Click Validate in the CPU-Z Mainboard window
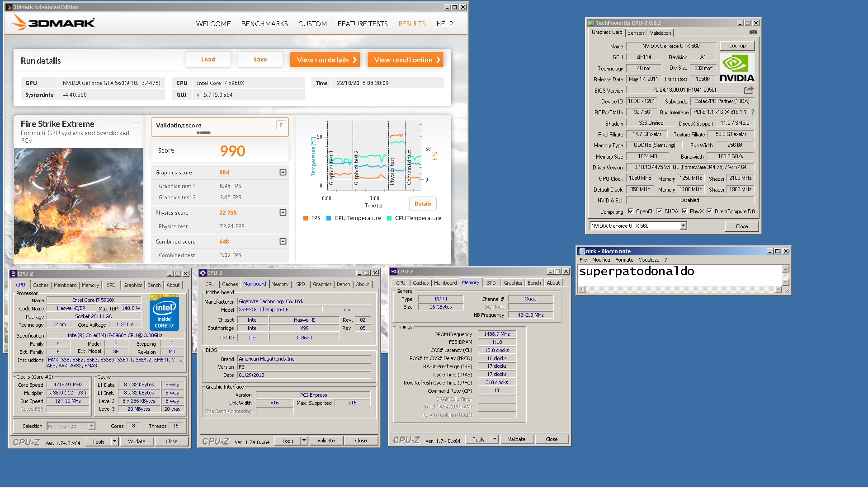Image resolution: width=868 pixels, height=488 pixels. (326, 441)
